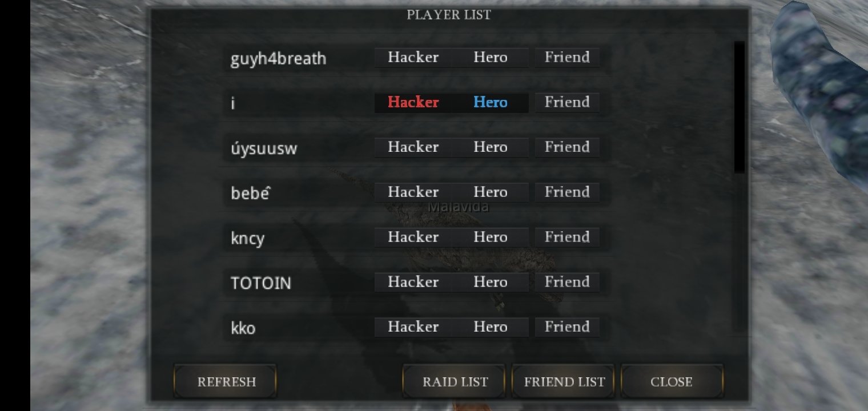The image size is (868, 411).
Task: Select player name TOTOIN
Action: (261, 283)
